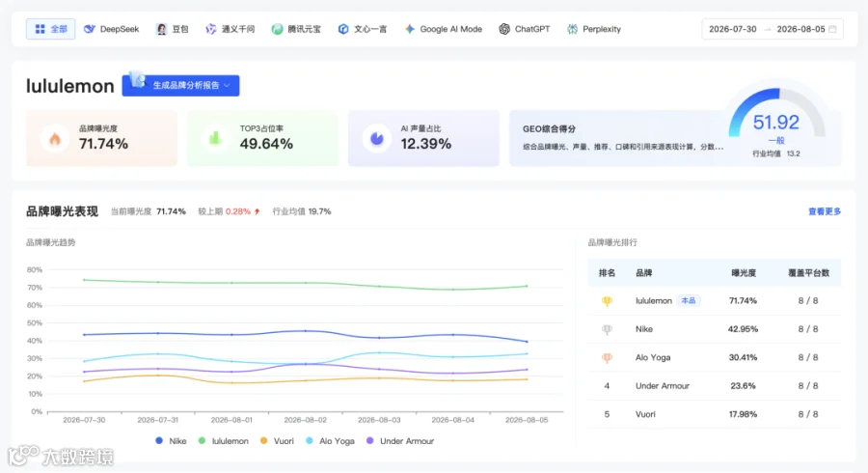This screenshot has width=868, height=473.
Task: Click the 本品 tag beside lululemon
Action: (x=688, y=301)
